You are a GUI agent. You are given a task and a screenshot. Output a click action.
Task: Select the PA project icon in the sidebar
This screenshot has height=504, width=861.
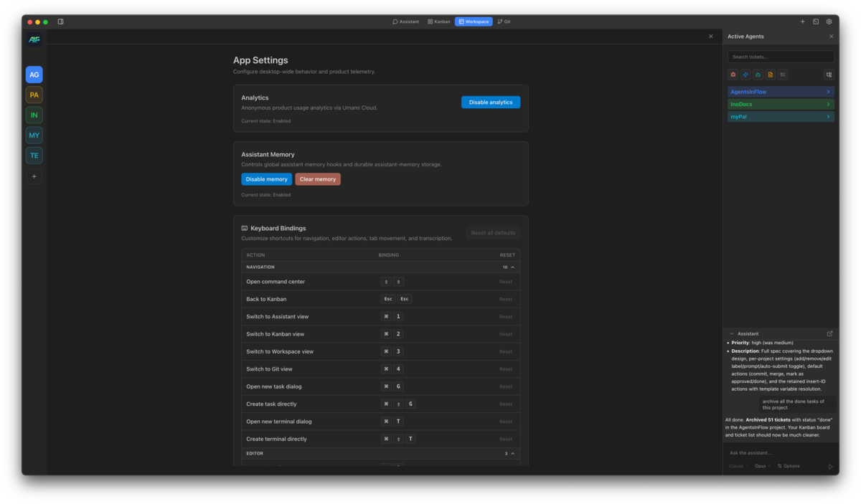[34, 94]
